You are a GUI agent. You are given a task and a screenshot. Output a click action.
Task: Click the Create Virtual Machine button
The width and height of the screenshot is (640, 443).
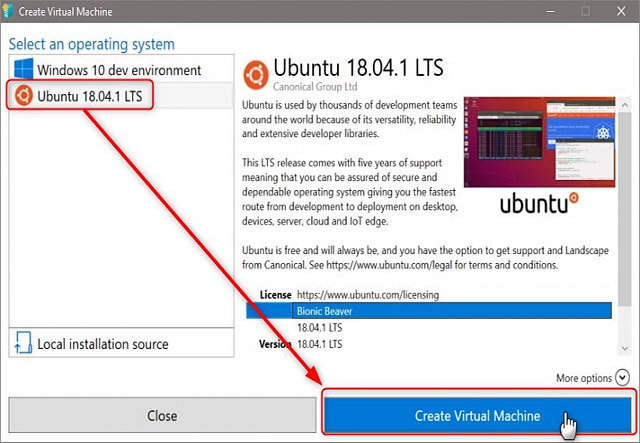pos(478,415)
